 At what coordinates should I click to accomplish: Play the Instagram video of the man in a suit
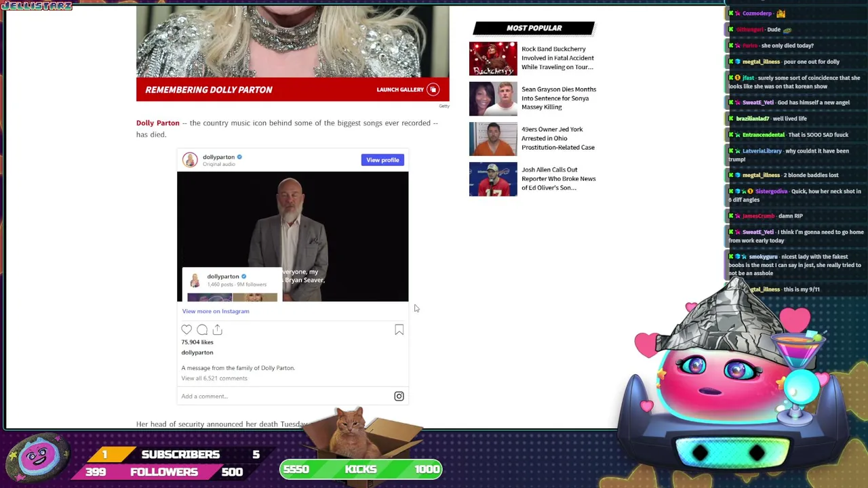(293, 237)
